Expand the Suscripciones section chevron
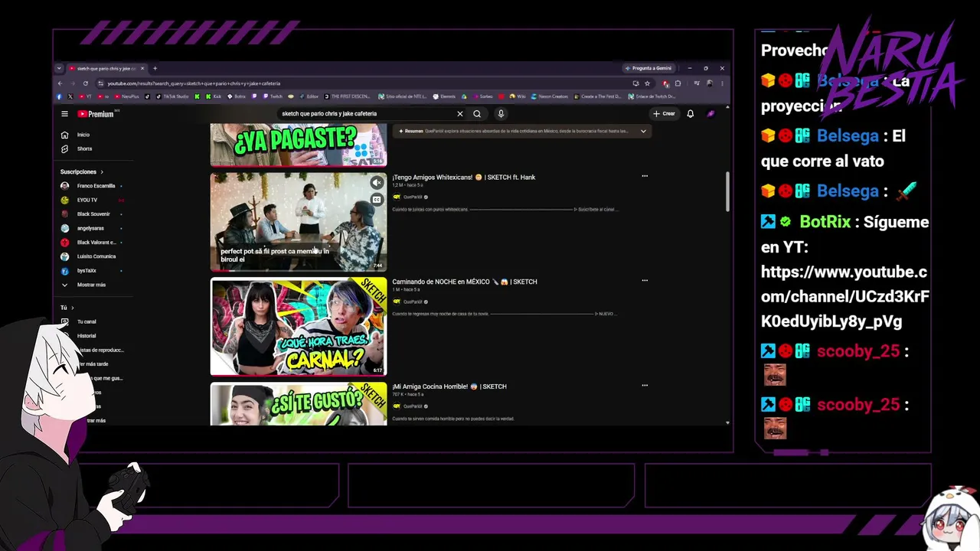The width and height of the screenshot is (980, 551). point(102,172)
